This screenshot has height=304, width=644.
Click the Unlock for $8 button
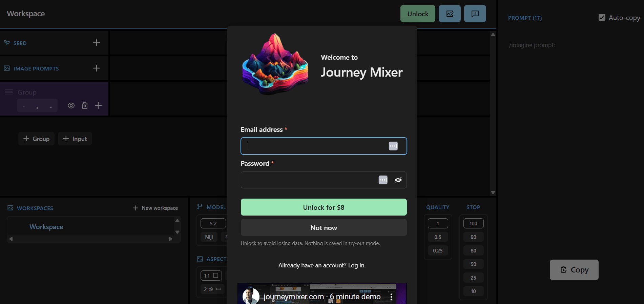click(x=324, y=207)
